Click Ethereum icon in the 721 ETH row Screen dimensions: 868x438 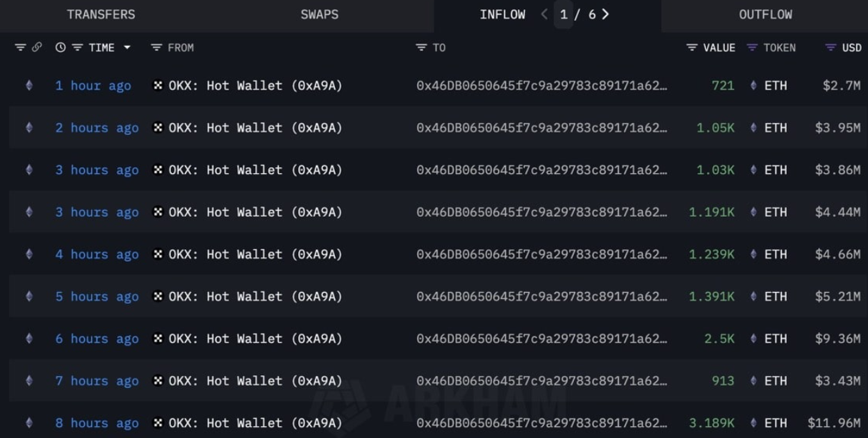[x=754, y=86]
